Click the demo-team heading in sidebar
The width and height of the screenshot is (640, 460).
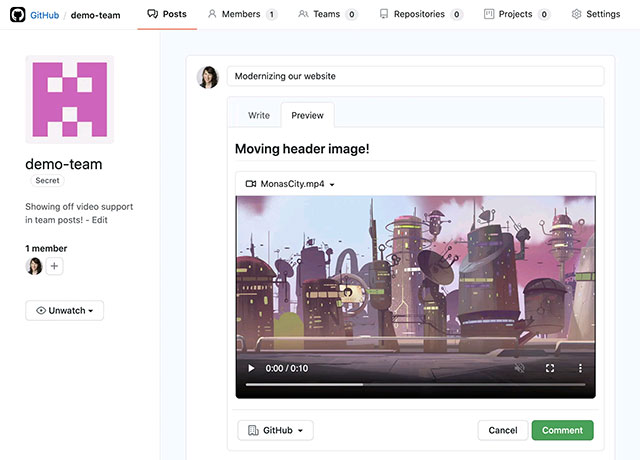tap(64, 164)
